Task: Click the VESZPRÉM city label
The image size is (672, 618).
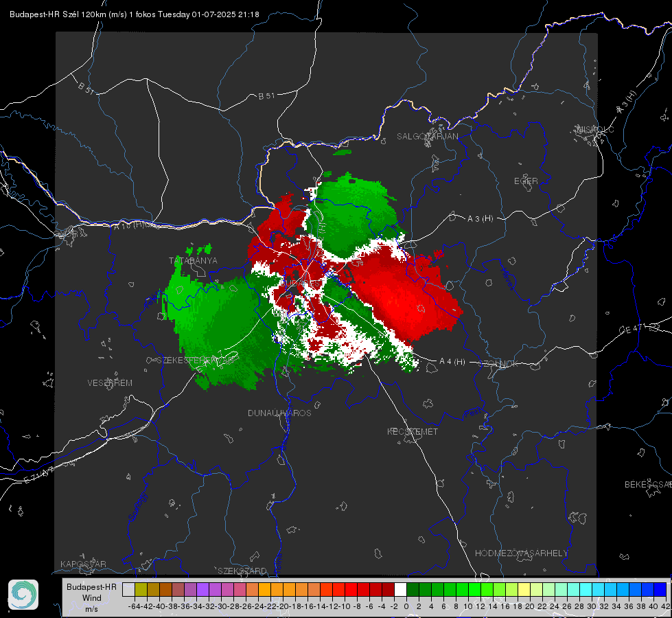Action: click(x=110, y=382)
